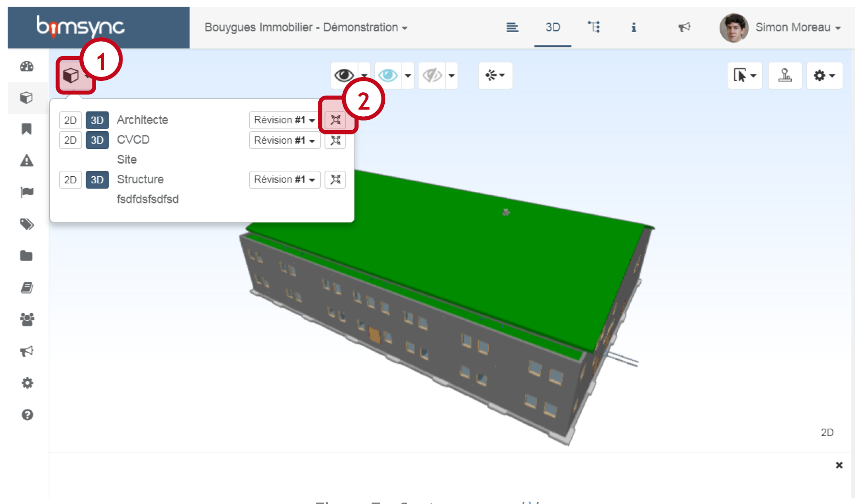Viewport: 861px width, 504px height.
Task: Close the bottom panel with the X
Action: [x=839, y=465]
